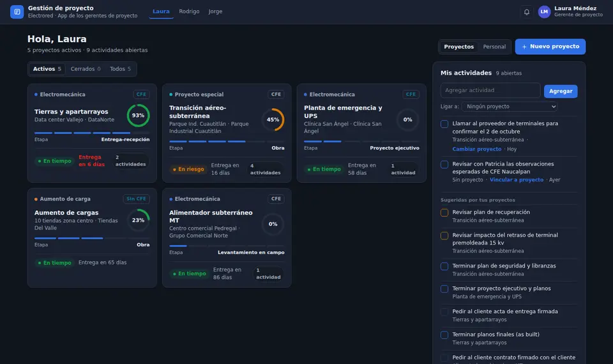Select the Activos filter tab

[47, 69]
